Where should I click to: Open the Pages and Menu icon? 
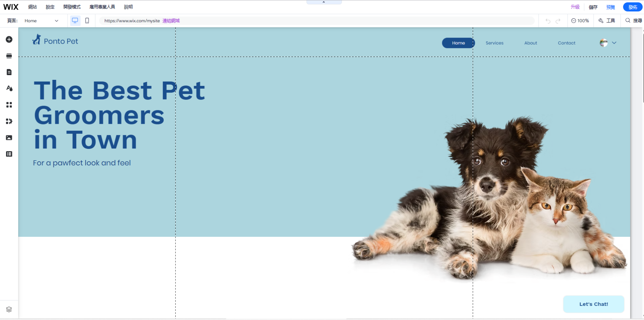tap(9, 72)
